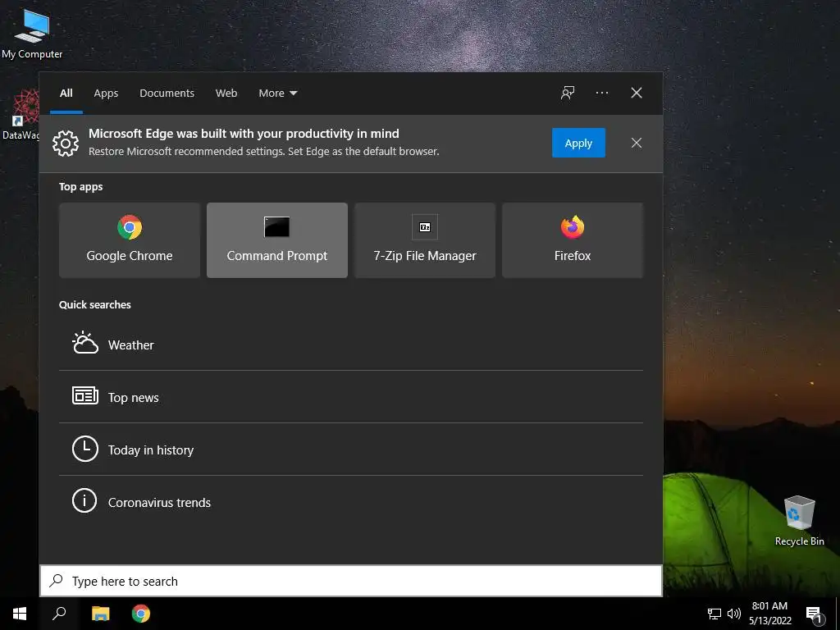Select the My Computer desktop icon
This screenshot has height=630, width=840.
click(x=32, y=34)
